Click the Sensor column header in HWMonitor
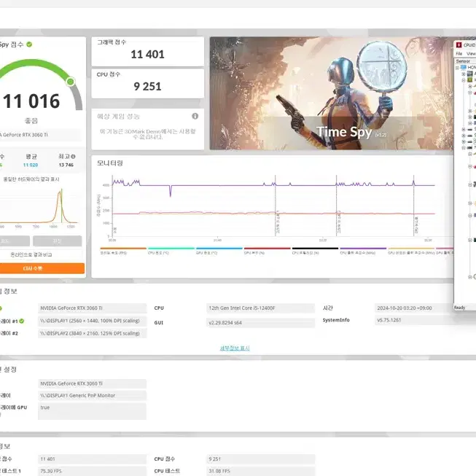 465,61
